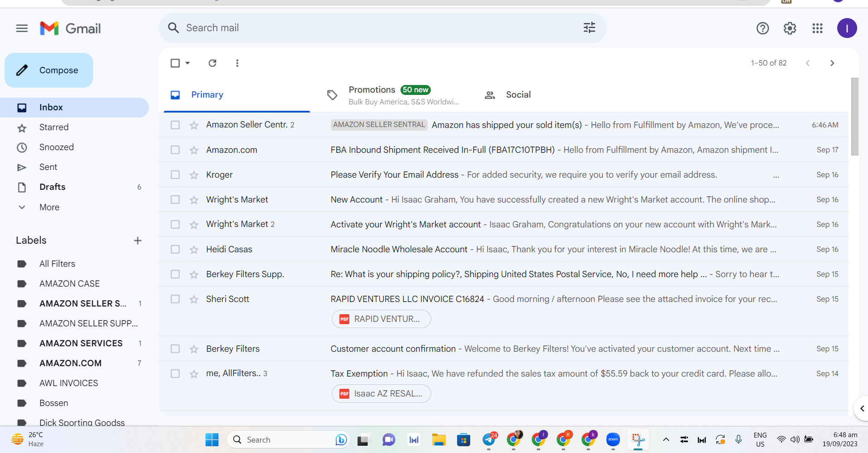Image resolution: width=868 pixels, height=453 pixels.
Task: Click the Gmail logo
Action: tap(70, 28)
